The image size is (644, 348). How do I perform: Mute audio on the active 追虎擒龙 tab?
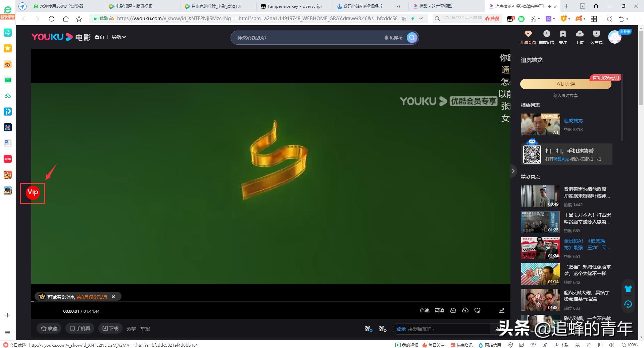click(x=549, y=6)
